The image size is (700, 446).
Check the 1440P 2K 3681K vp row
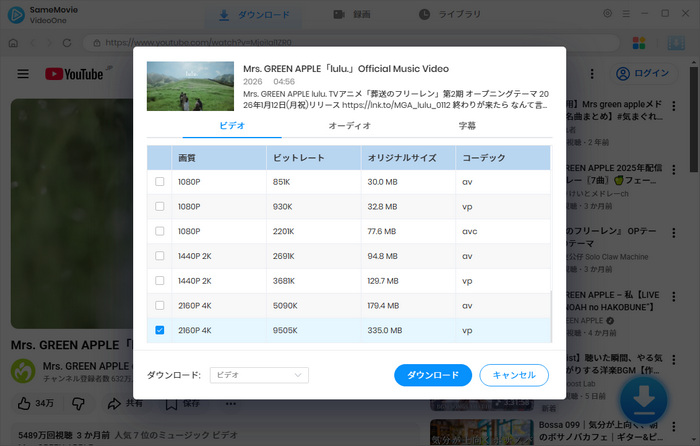pyautogui.click(x=159, y=281)
